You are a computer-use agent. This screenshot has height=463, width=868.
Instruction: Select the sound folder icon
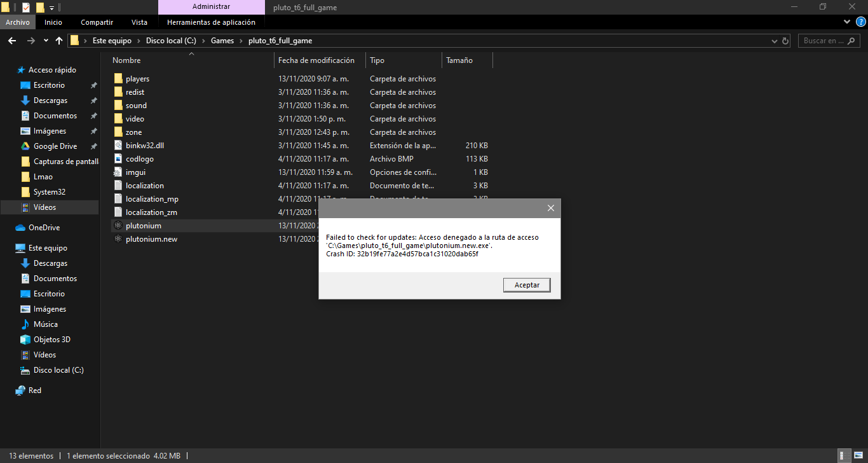coord(118,106)
